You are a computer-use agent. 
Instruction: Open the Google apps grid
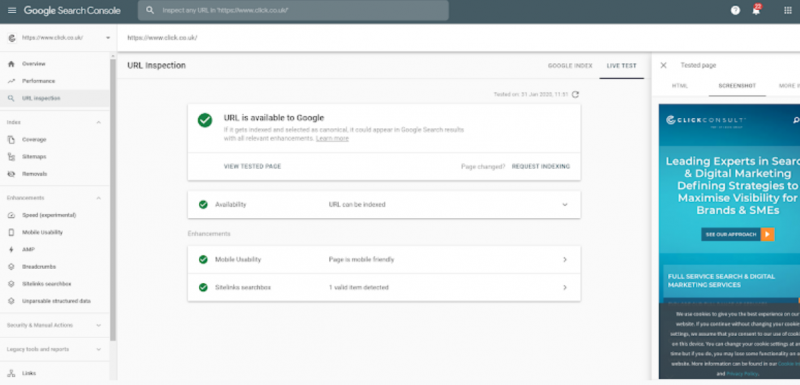point(788,10)
